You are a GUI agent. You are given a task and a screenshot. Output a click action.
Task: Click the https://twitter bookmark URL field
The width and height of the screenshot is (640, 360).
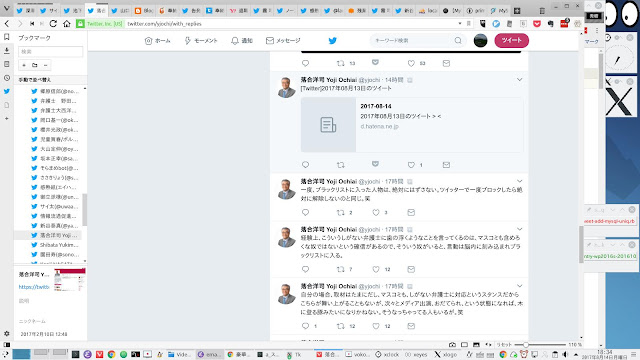(x=34, y=287)
